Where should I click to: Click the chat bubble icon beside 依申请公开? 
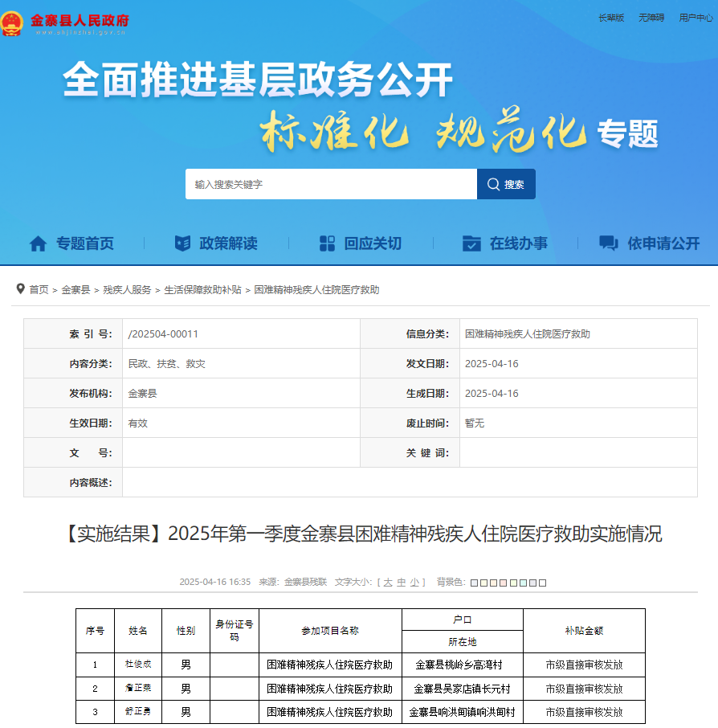coord(609,243)
